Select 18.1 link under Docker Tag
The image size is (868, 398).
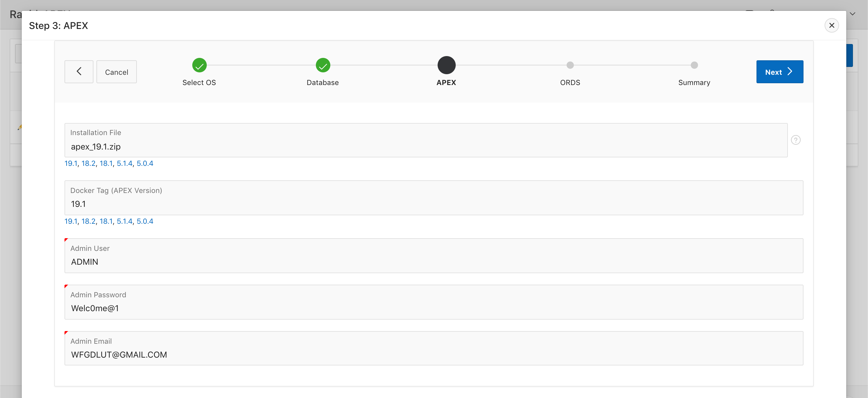[106, 221]
